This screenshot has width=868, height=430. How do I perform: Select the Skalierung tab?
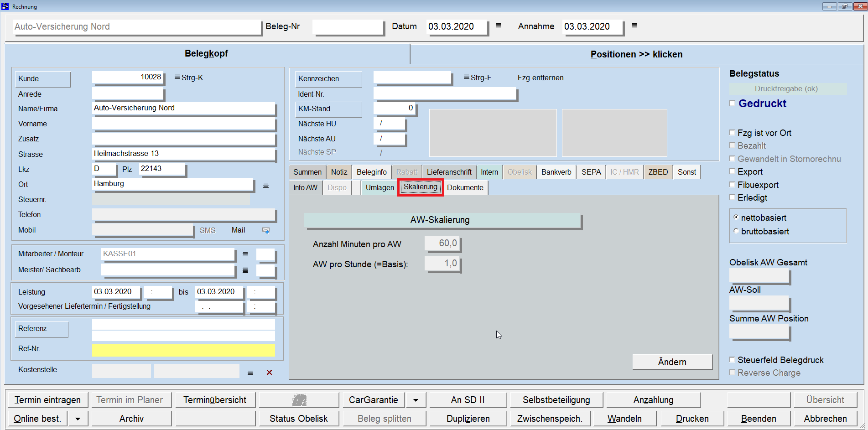pyautogui.click(x=421, y=187)
